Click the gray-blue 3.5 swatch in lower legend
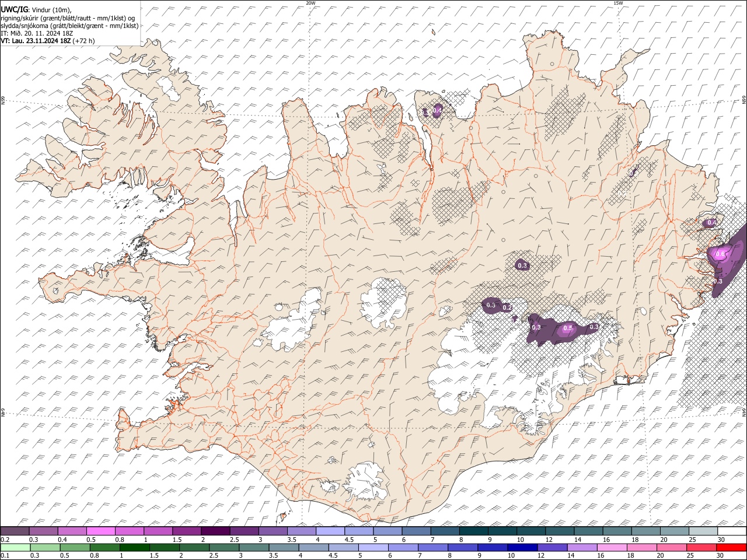 tap(284, 547)
